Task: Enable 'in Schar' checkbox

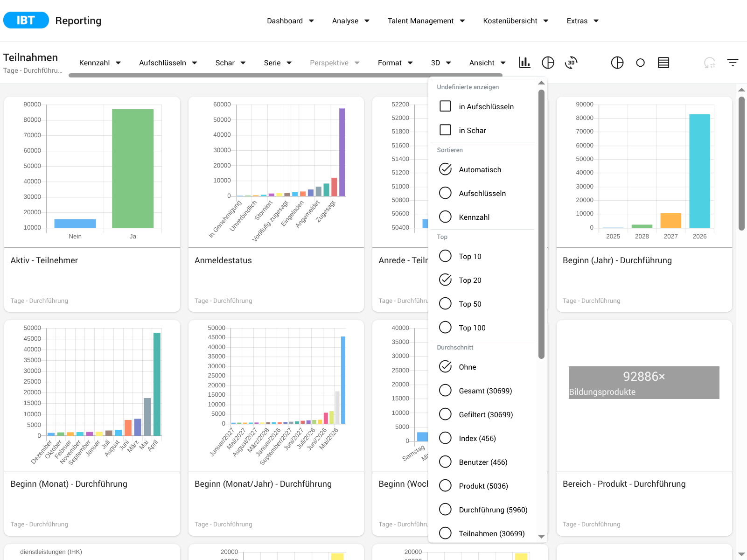Action: tap(446, 130)
